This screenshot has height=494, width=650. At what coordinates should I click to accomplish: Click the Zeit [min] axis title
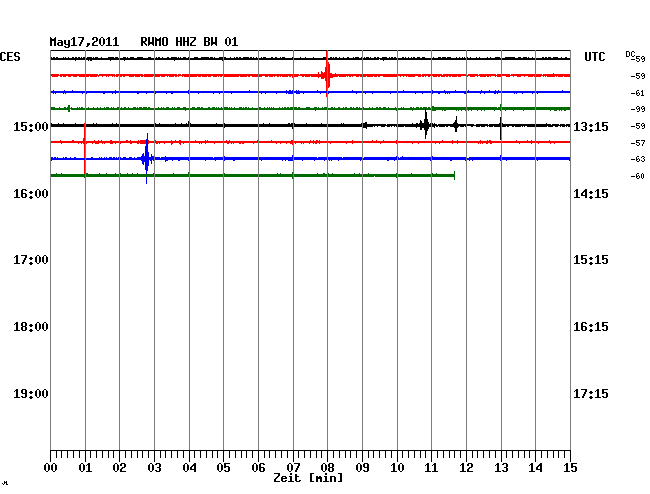click(x=308, y=478)
